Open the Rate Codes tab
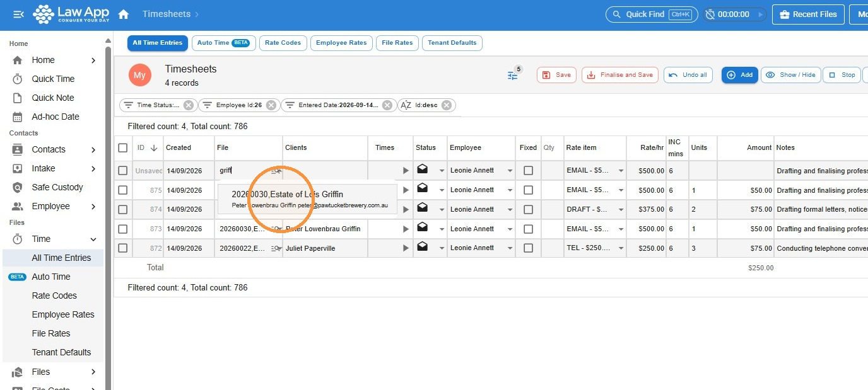868x390 pixels. (x=283, y=43)
